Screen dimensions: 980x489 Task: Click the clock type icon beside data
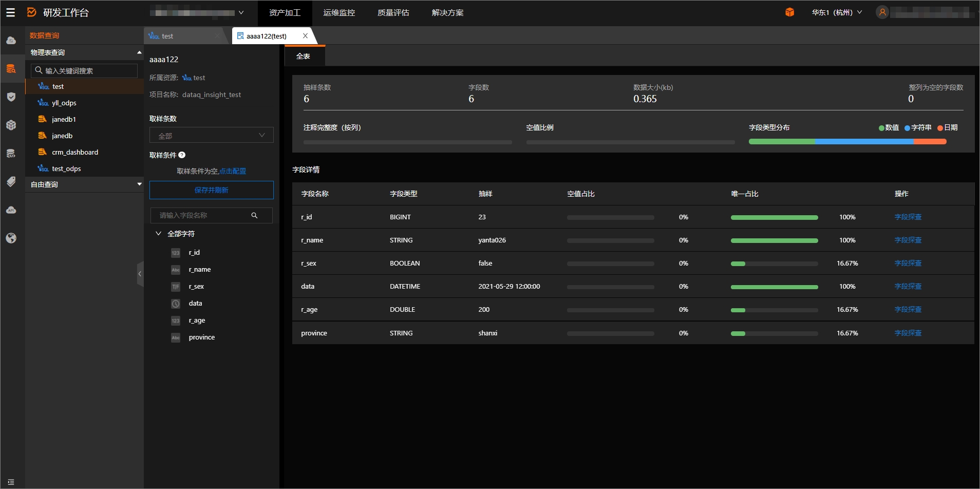176,304
